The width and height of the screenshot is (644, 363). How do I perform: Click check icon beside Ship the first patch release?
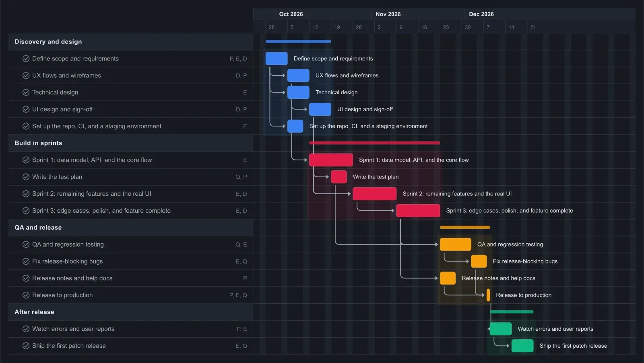coord(26,346)
